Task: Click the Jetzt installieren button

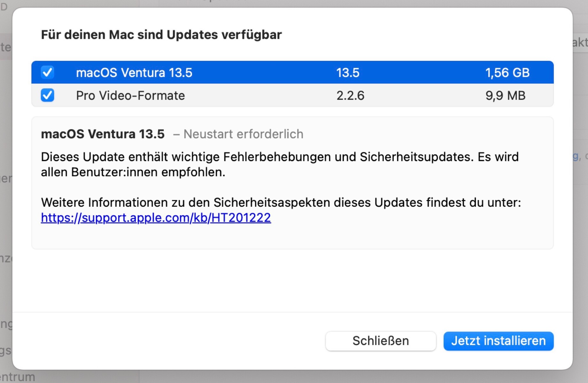Action: [498, 341]
